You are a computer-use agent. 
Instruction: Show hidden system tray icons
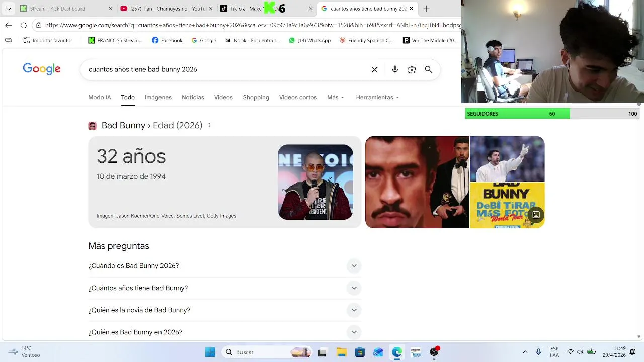coord(525,352)
